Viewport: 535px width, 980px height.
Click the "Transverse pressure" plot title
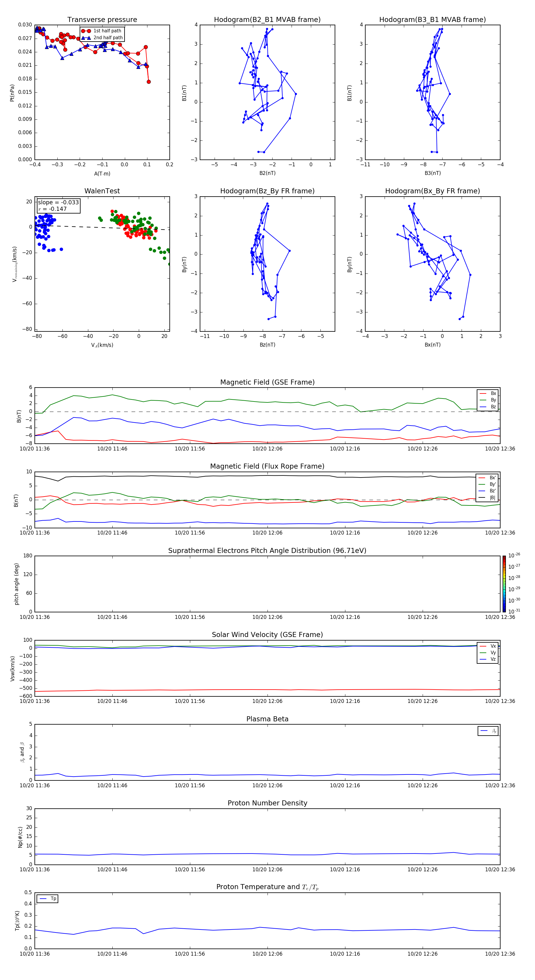(x=102, y=20)
